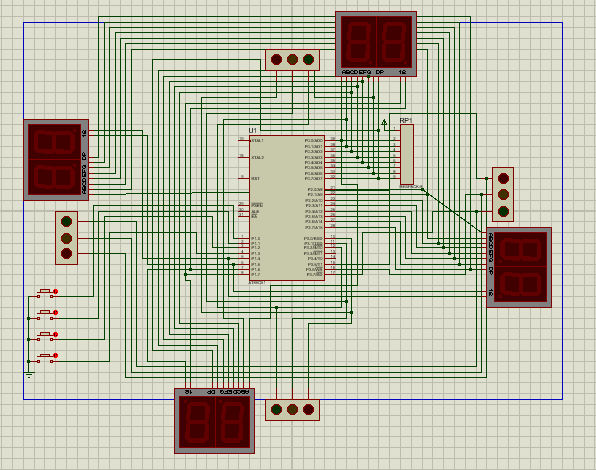Select the vertical traffic light above the pushbuttons
Image resolution: width=596 pixels, height=470 pixels.
pos(67,238)
